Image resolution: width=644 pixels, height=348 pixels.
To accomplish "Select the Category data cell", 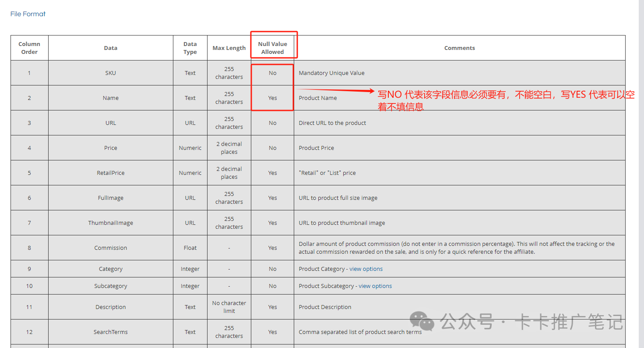I will [x=111, y=269].
